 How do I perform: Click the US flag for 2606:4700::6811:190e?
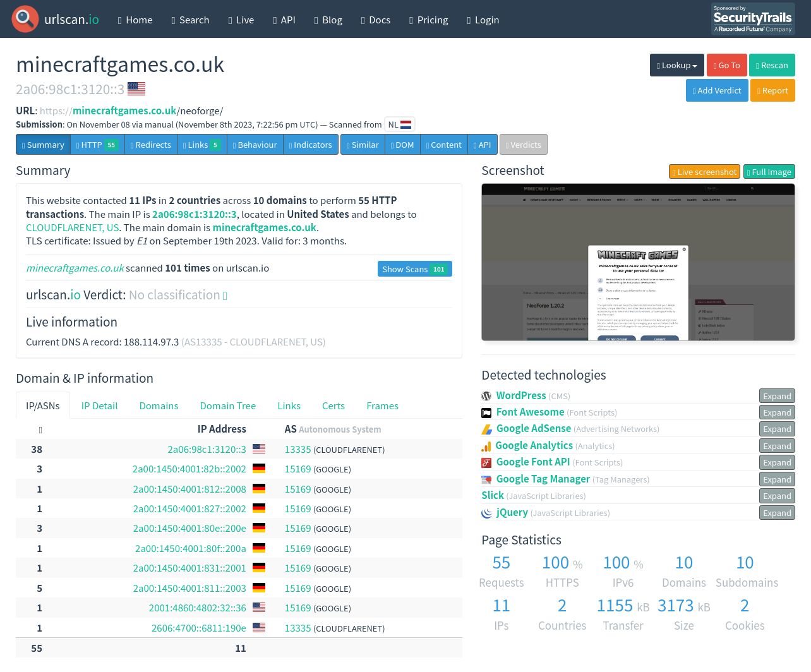(259, 628)
